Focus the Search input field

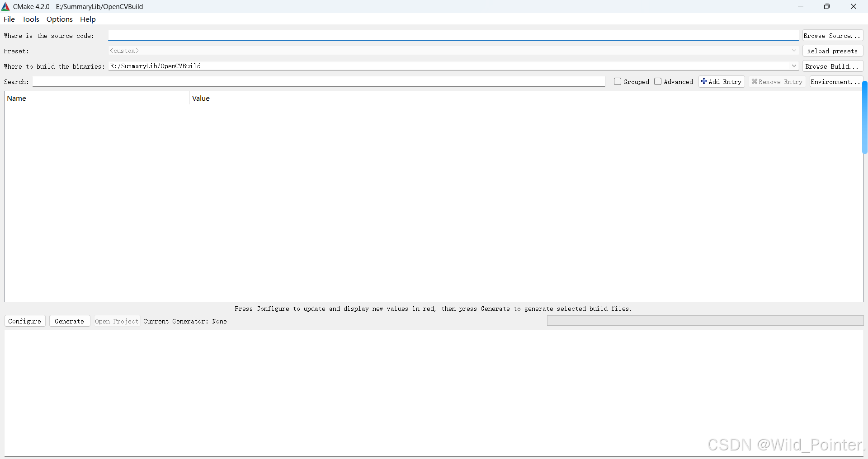(319, 81)
